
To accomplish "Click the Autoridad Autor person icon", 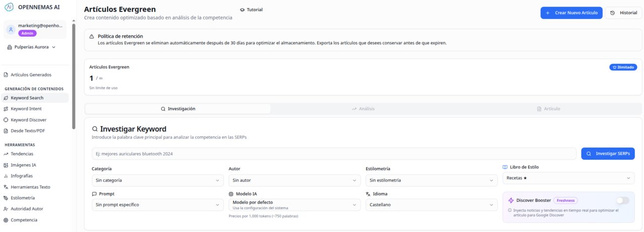I will 6,209.
